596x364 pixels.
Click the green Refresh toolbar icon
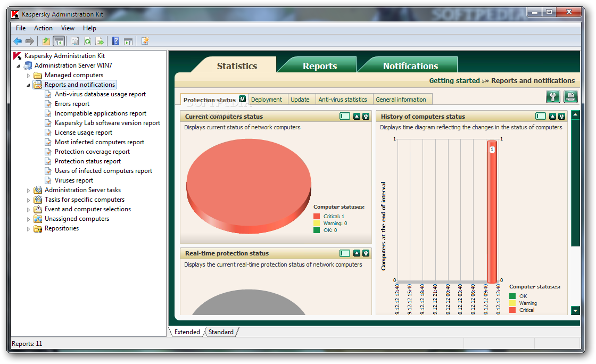pyautogui.click(x=87, y=41)
